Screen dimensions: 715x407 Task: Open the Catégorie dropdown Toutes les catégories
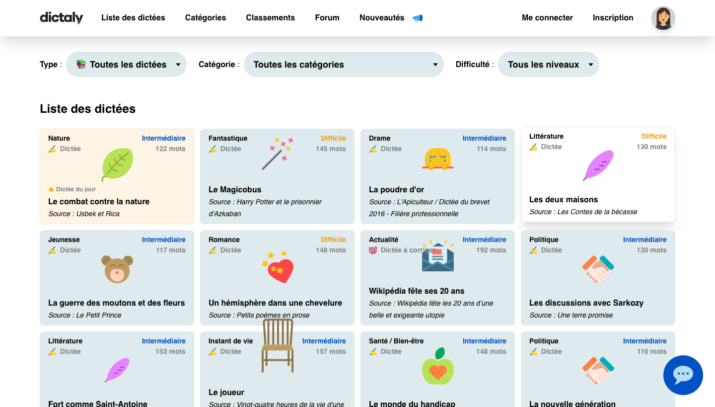click(x=343, y=65)
